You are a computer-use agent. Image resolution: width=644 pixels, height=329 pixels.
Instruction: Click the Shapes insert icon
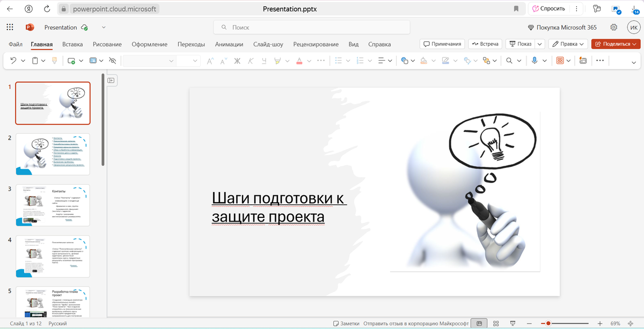click(x=405, y=61)
